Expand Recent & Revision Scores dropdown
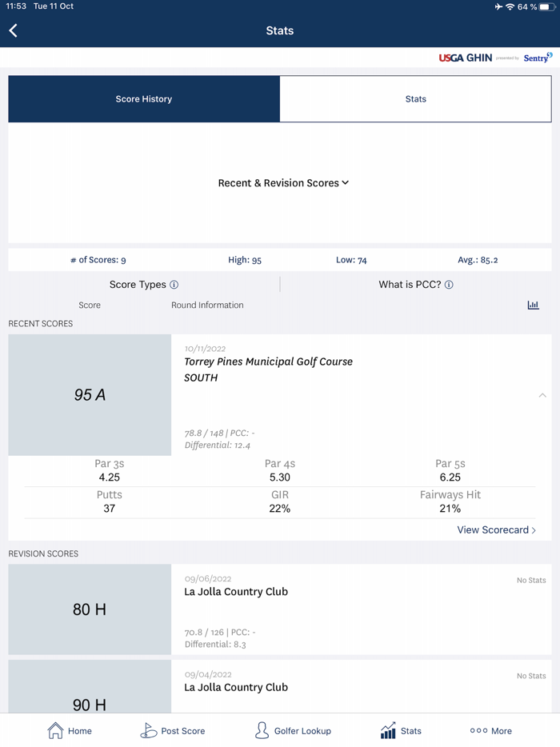This screenshot has height=747, width=560. click(283, 183)
